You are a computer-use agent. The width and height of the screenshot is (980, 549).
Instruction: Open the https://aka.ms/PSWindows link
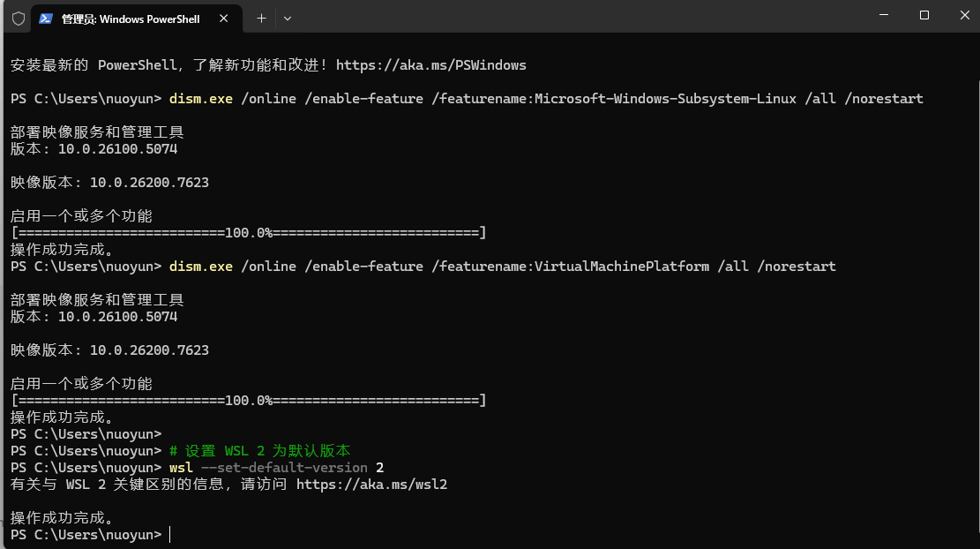pos(431,65)
